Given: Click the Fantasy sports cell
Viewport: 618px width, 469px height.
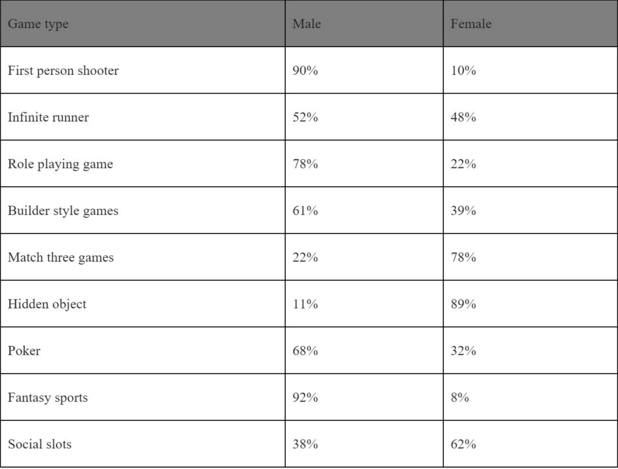Looking at the screenshot, I should [48, 397].
